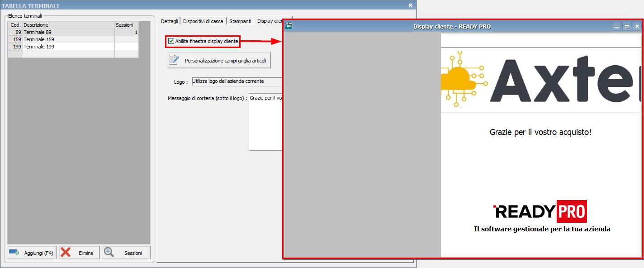Switch to the Dettagli tab
The width and height of the screenshot is (644, 268).
coord(169,21)
